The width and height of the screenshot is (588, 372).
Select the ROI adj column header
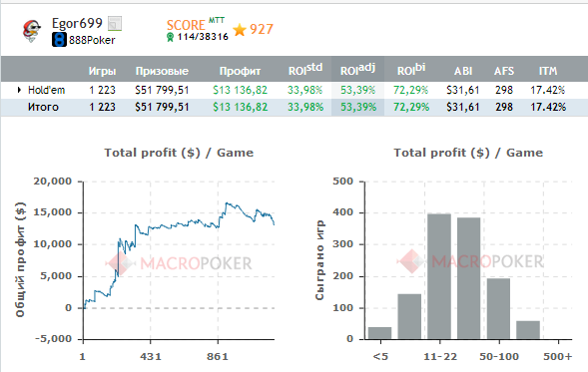[357, 69]
